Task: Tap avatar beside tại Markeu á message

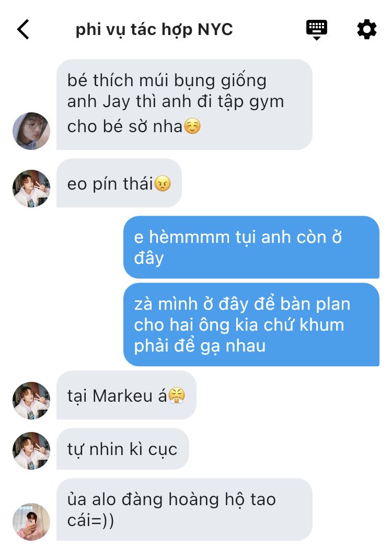Action: click(31, 401)
